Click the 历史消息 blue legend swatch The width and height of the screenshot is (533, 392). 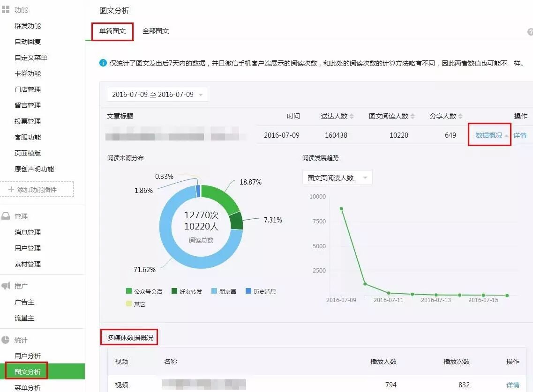point(248,291)
